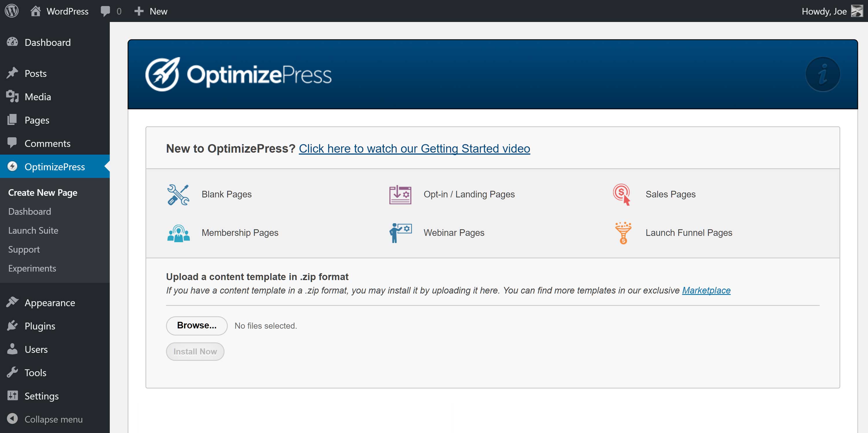Click the Blank Pages wrench and screwdriver icon
The height and width of the screenshot is (433, 868).
point(178,195)
